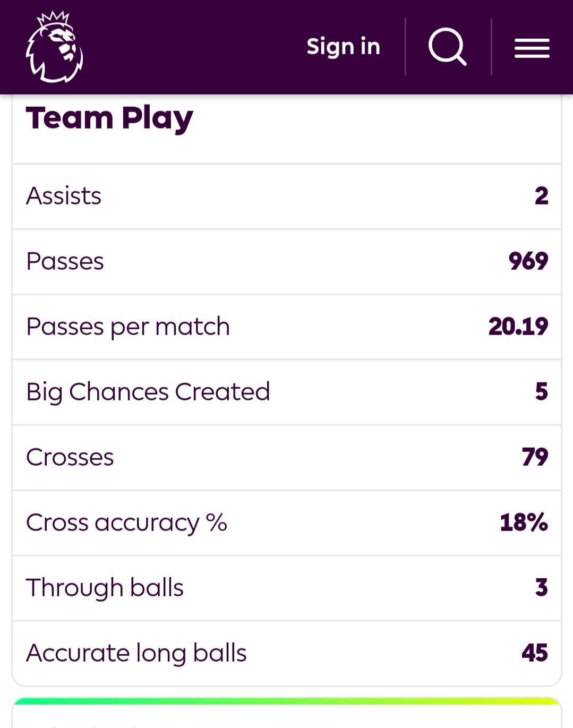Click the Passes stat label
Image resolution: width=573 pixels, height=728 pixels.
[65, 261]
